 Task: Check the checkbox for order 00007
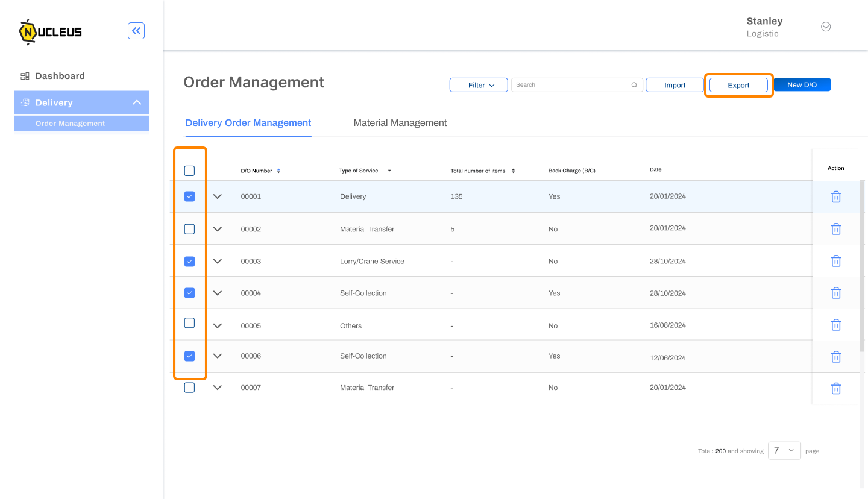(x=189, y=388)
